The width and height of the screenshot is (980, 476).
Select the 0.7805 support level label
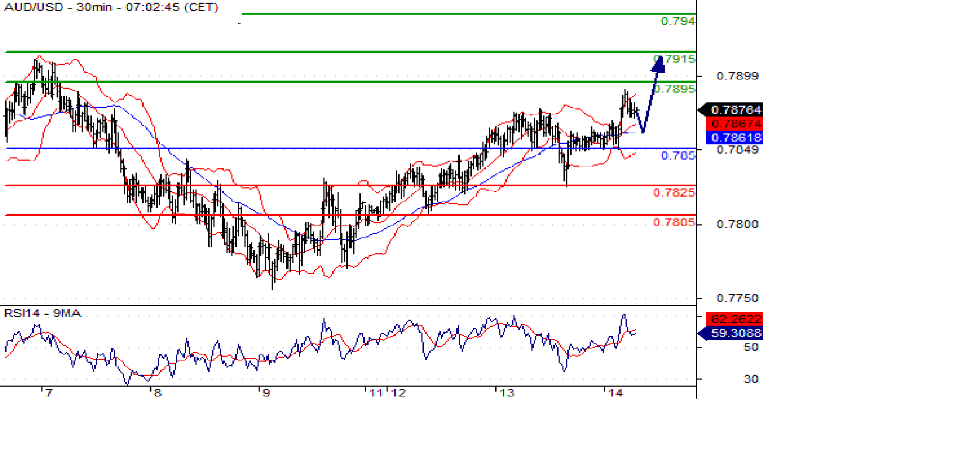(674, 223)
